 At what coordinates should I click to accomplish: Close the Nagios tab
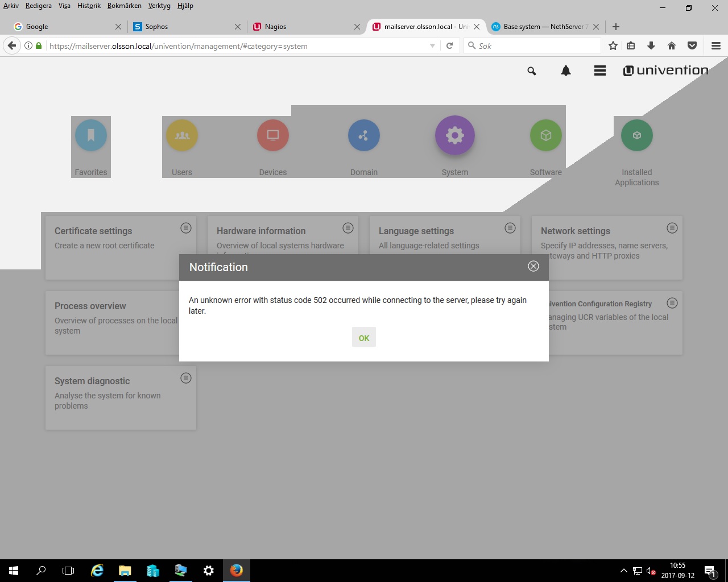coord(357,27)
